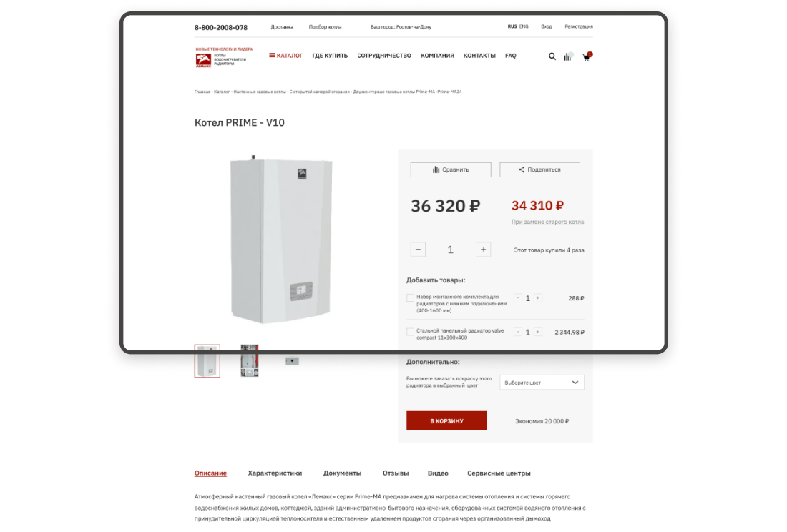Open the search magnifier icon

(552, 56)
